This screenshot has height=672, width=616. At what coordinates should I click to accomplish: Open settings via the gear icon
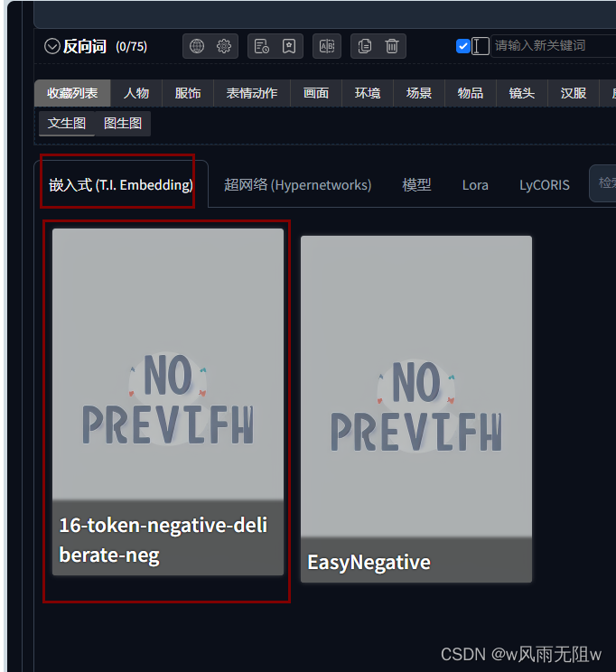click(224, 46)
